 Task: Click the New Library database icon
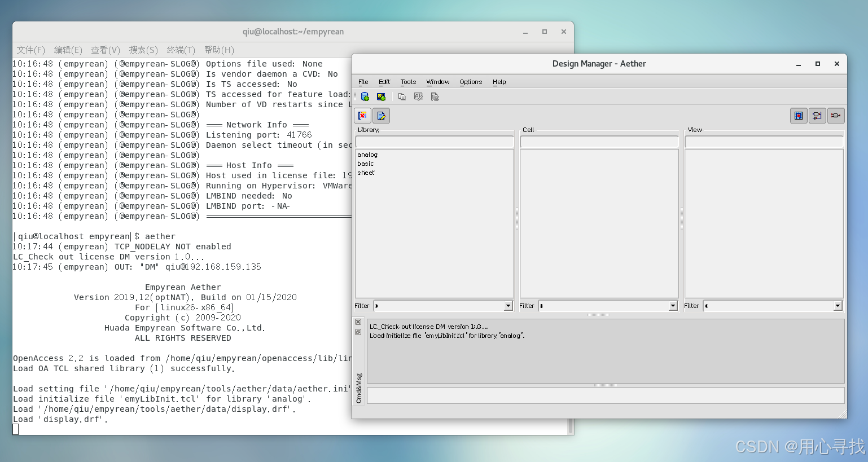365,96
